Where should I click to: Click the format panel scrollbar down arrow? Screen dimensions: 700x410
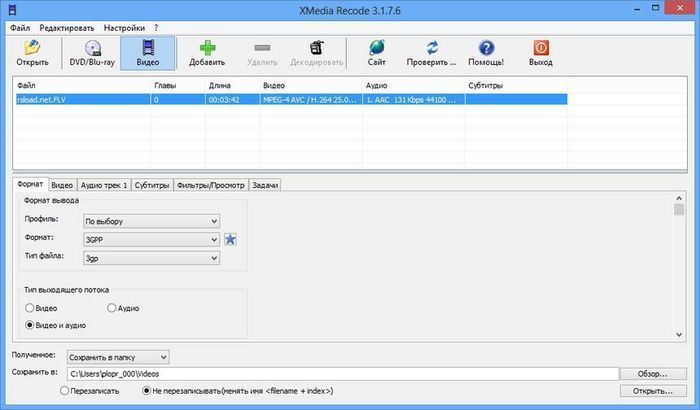click(679, 335)
